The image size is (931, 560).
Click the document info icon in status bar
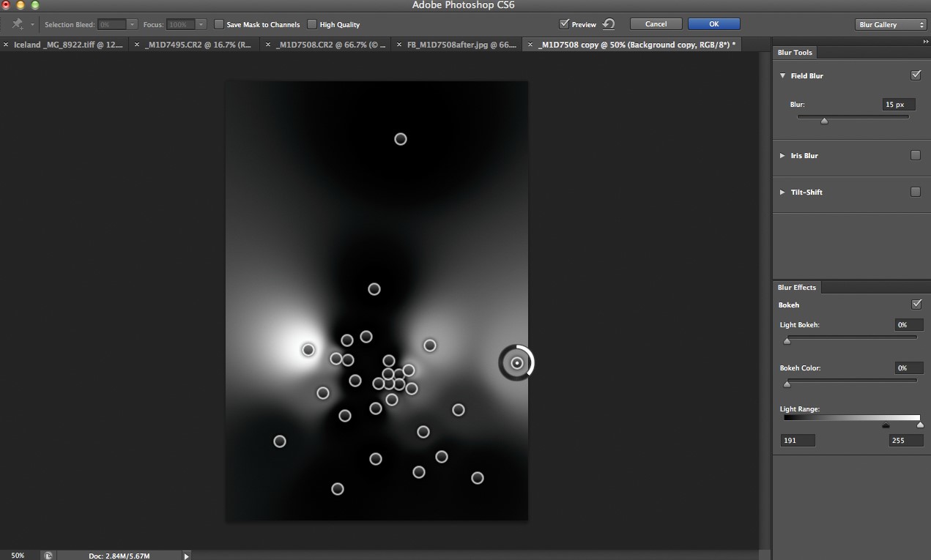coord(48,555)
